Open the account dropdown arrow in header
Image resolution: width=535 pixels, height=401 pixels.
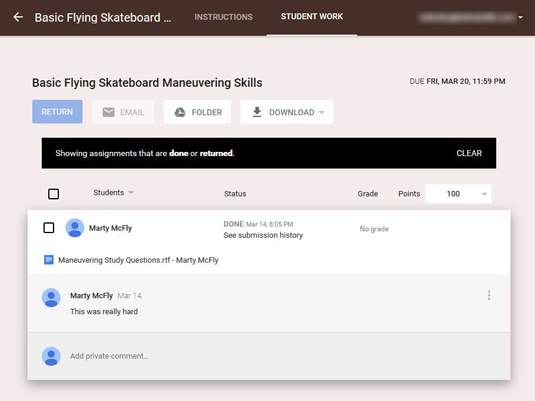(x=520, y=17)
